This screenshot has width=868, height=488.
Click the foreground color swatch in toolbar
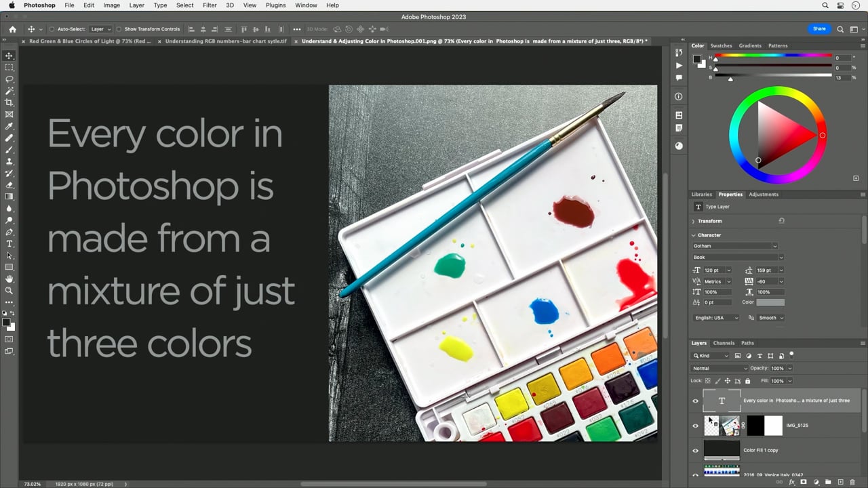(6, 322)
